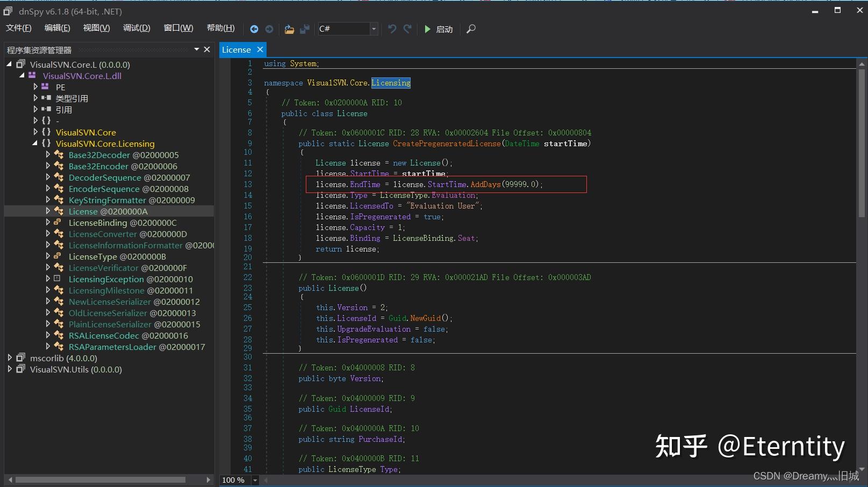Click the save all icon
Viewport: 868px width, 487px height.
(x=305, y=29)
